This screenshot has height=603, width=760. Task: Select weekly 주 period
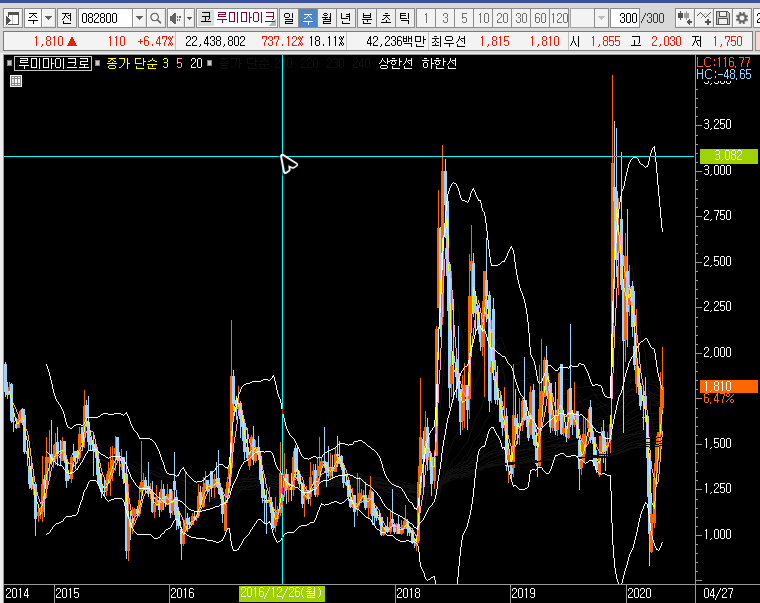(308, 18)
